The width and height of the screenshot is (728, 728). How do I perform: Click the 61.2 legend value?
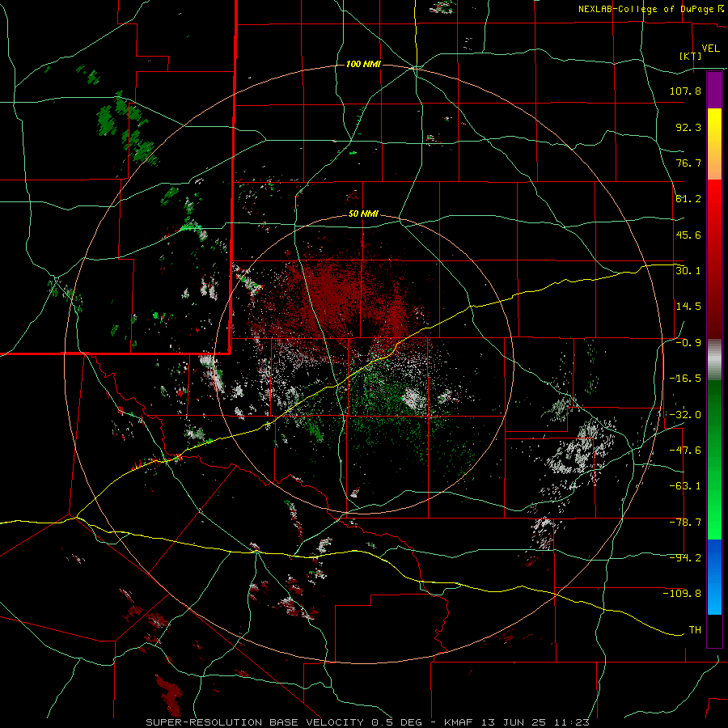(688, 199)
